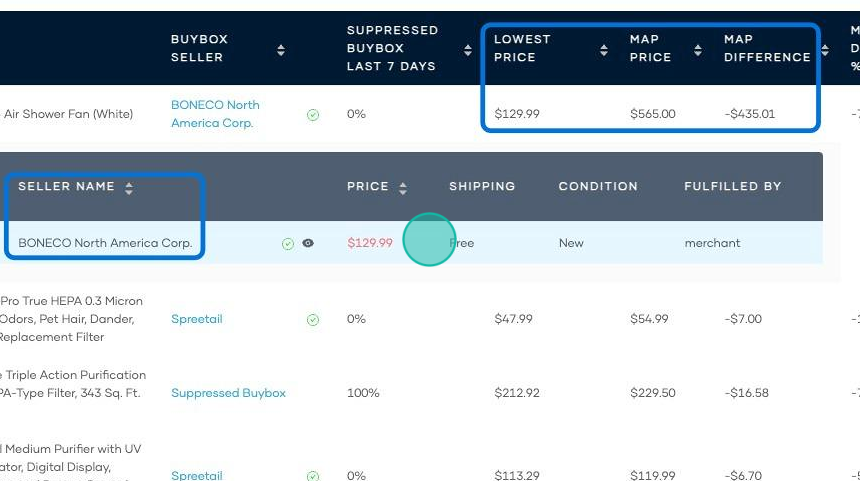Viewport: 860px width, 481px height.
Task: Open BONECO North America Corp. buybox seller link
Action: (x=215, y=114)
